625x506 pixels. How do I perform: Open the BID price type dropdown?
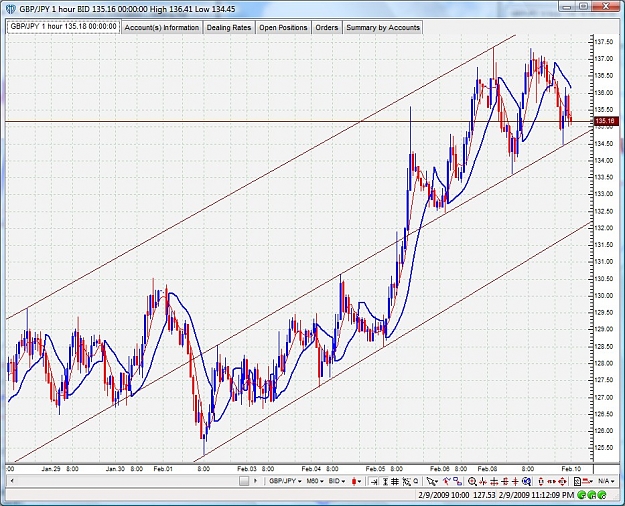click(337, 481)
